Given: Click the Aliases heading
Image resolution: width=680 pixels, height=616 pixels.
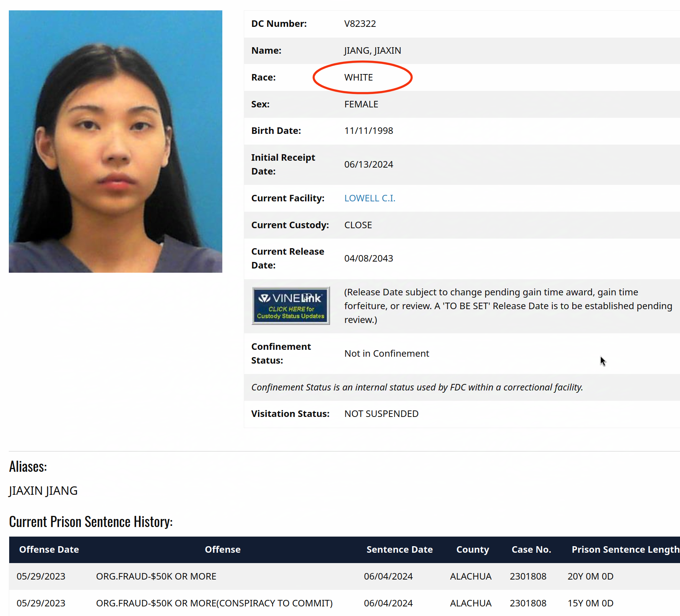Looking at the screenshot, I should (x=28, y=467).
